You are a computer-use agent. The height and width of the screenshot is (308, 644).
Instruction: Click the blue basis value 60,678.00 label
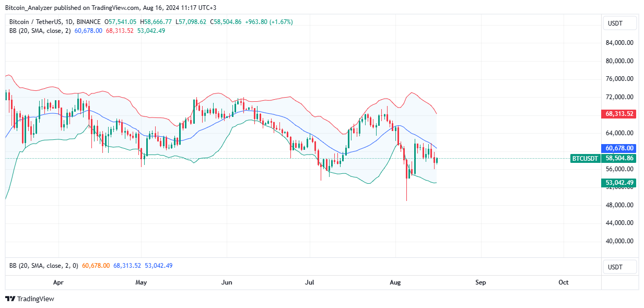(619, 148)
